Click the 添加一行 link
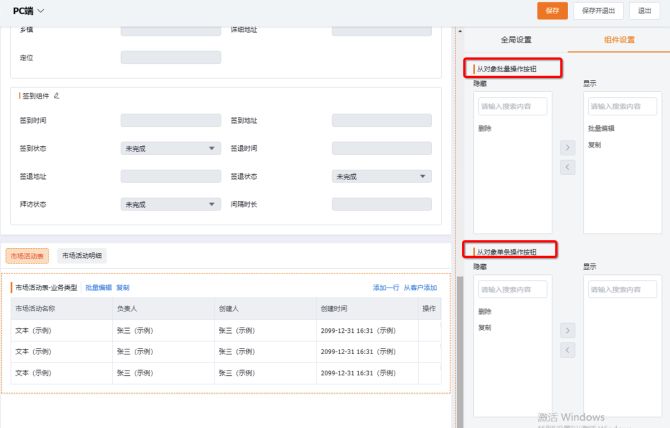Viewport: 670px width, 428px height. [385, 287]
